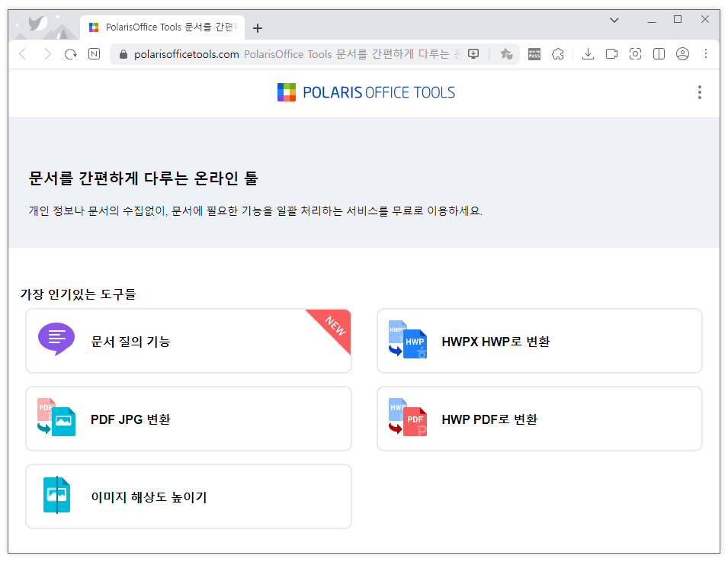Click the HWP to PDF conversion icon
The height and width of the screenshot is (562, 728).
click(408, 417)
